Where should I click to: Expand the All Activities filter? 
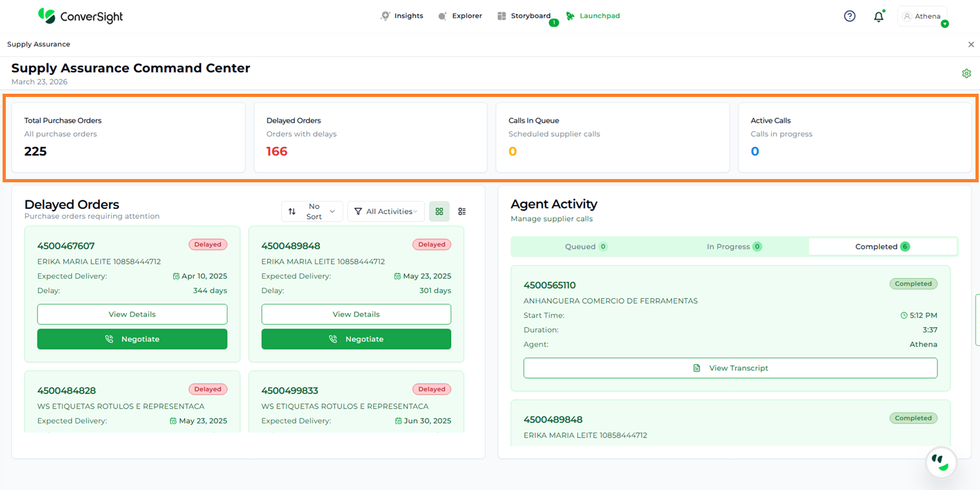tap(386, 211)
